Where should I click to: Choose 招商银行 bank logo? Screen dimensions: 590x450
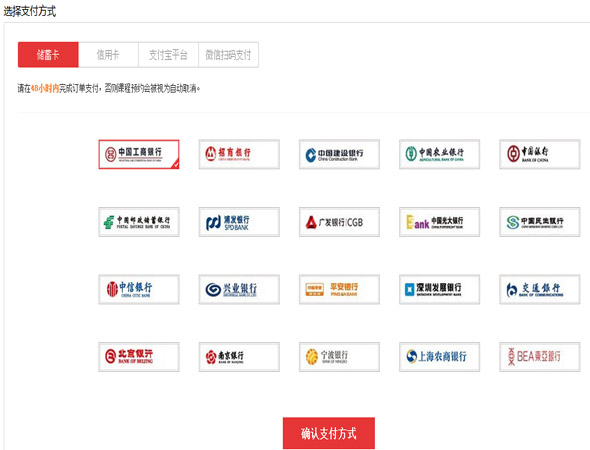coord(239,154)
